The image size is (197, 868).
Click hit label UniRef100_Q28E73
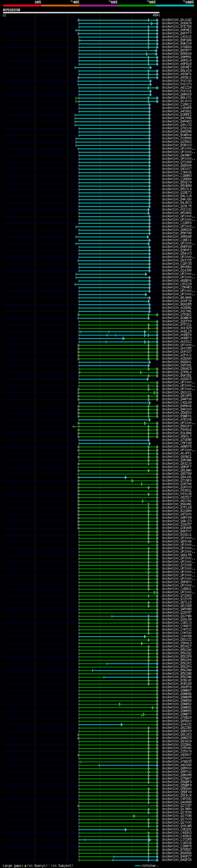[177, 193]
